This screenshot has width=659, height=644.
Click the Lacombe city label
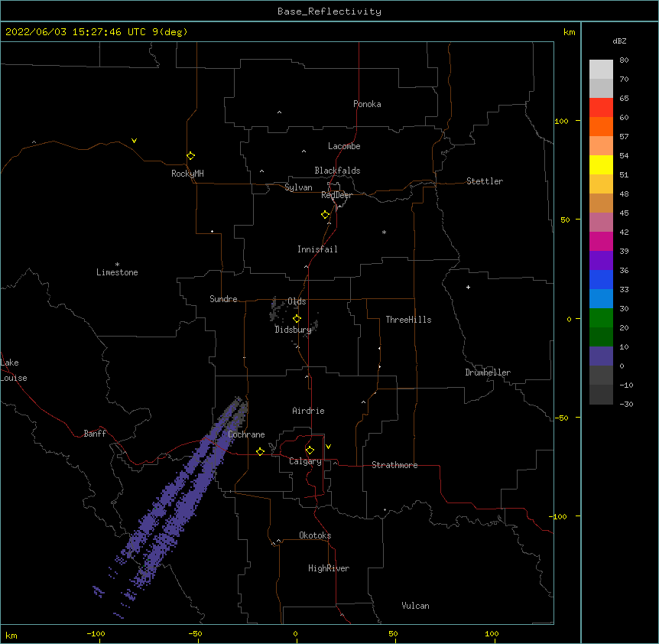344,146
